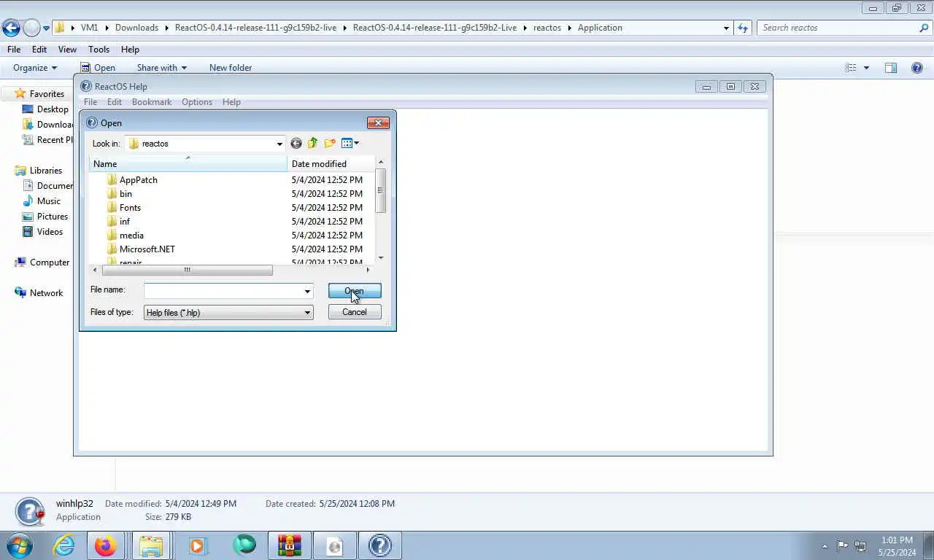The width and height of the screenshot is (934, 560).
Task: Open Explorer's File menu
Action: (x=14, y=50)
